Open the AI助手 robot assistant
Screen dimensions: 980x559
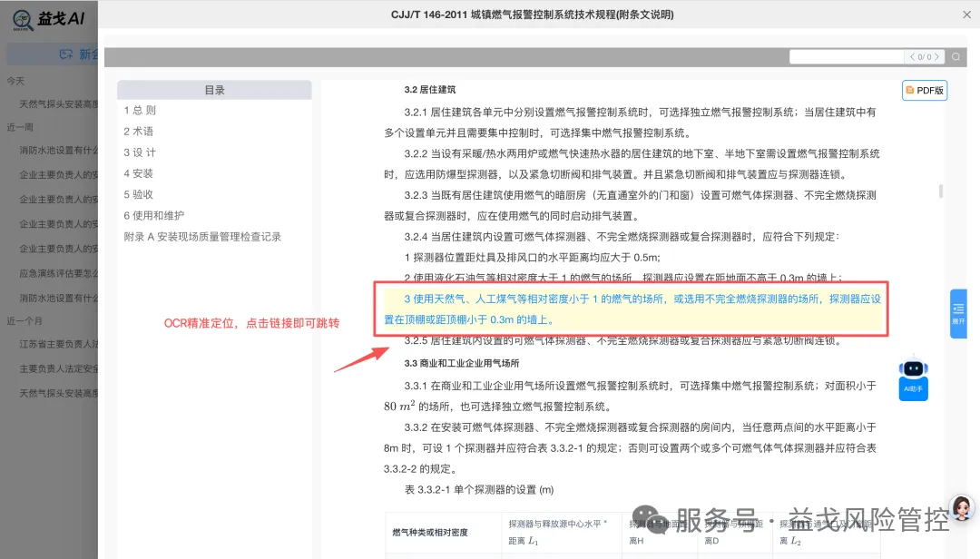tap(913, 378)
